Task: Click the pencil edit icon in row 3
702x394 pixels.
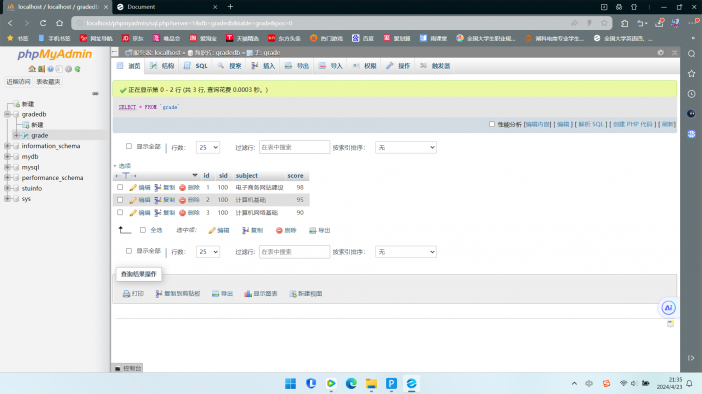Action: [x=133, y=213]
